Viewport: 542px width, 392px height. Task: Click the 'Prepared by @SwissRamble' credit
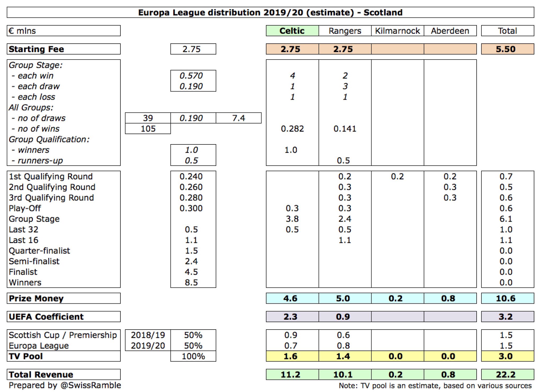click(65, 385)
